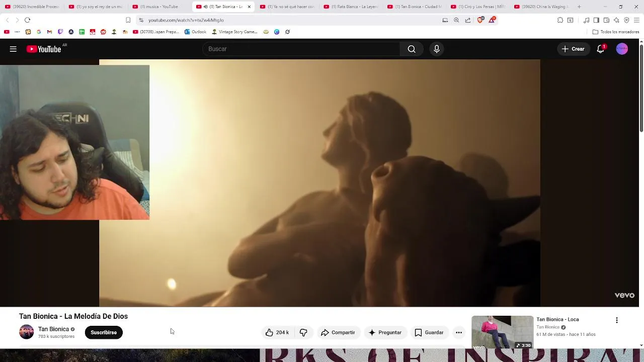This screenshot has width=644, height=362.
Task: Switch to 'Ya no sé qué hacer con' tab
Action: coord(287,7)
